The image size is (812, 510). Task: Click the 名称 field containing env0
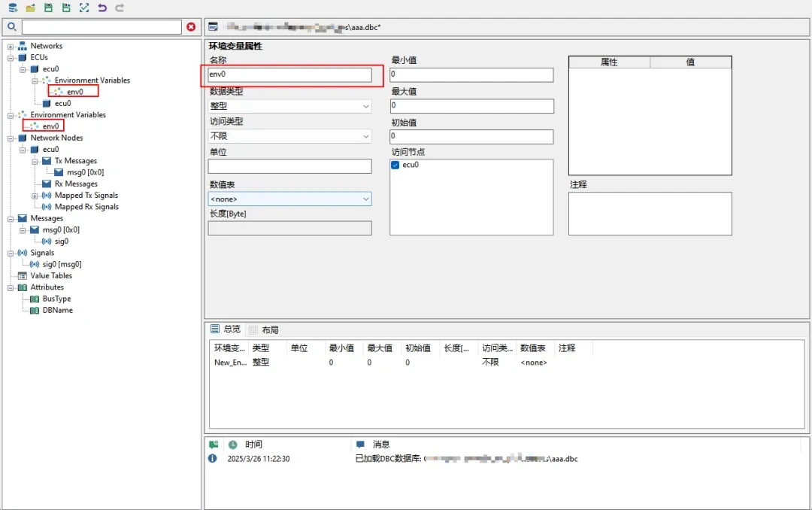pos(289,75)
